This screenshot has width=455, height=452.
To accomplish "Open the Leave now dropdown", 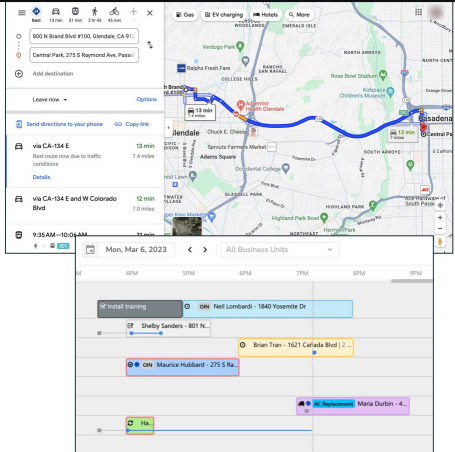I will click(50, 100).
